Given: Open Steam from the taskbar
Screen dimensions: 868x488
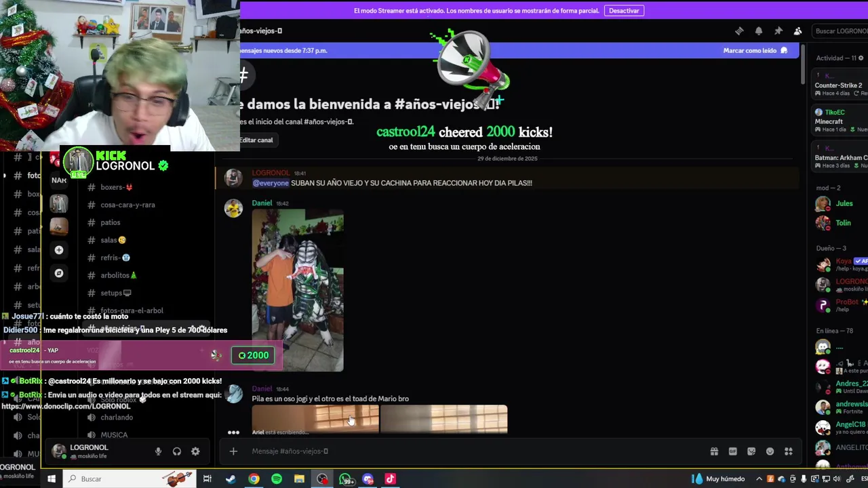Looking at the screenshot, I should coord(231,479).
